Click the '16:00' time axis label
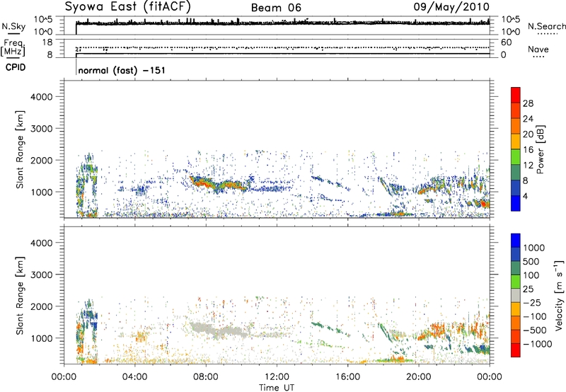 tap(347, 377)
